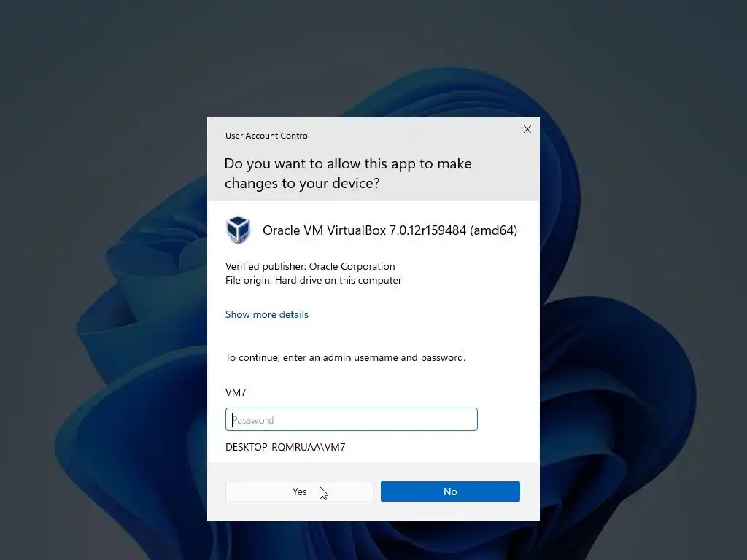Expand Show more details
This screenshot has width=747, height=560.
(x=267, y=314)
